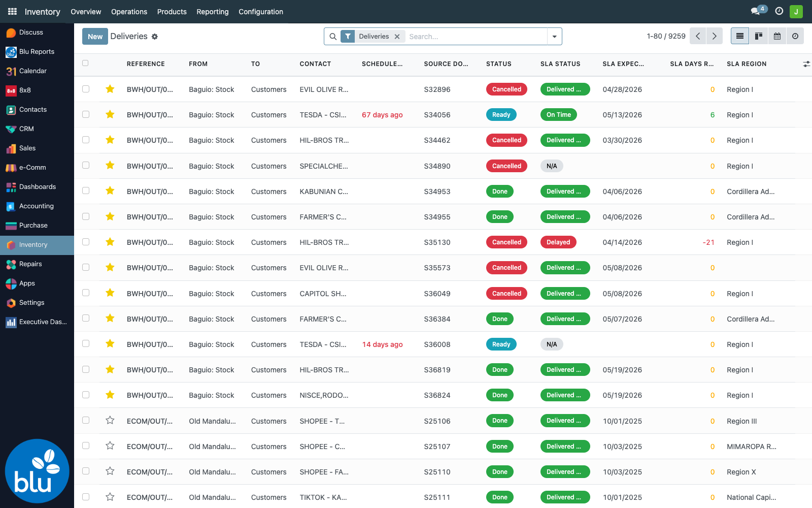The image size is (812, 508).
Task: Click On Time badge on row S34056
Action: [559, 115]
